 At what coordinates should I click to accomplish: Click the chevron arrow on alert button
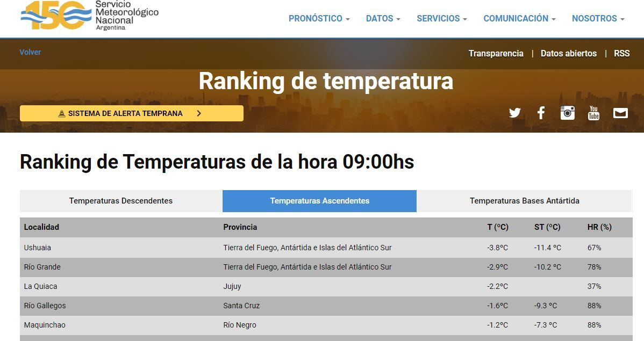(199, 113)
